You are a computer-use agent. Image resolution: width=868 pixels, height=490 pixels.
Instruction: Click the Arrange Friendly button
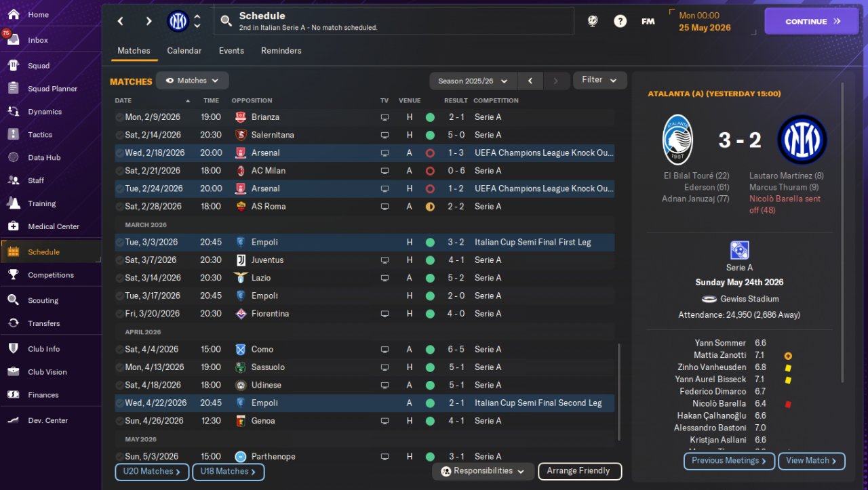pos(578,471)
